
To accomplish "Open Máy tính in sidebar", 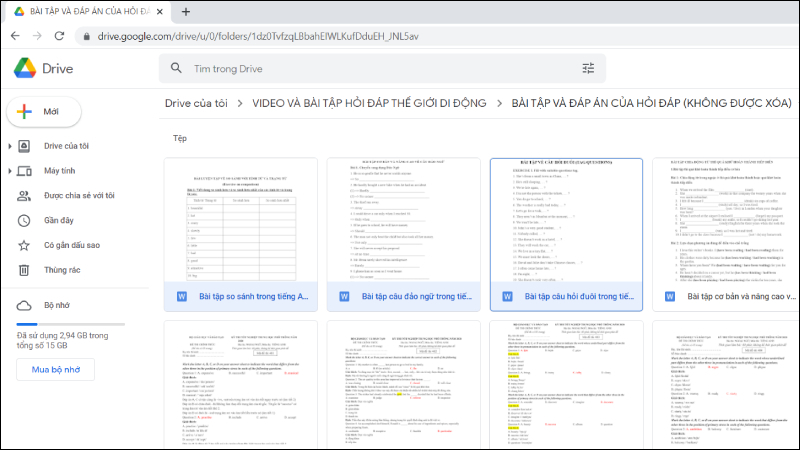I will coord(59,171).
